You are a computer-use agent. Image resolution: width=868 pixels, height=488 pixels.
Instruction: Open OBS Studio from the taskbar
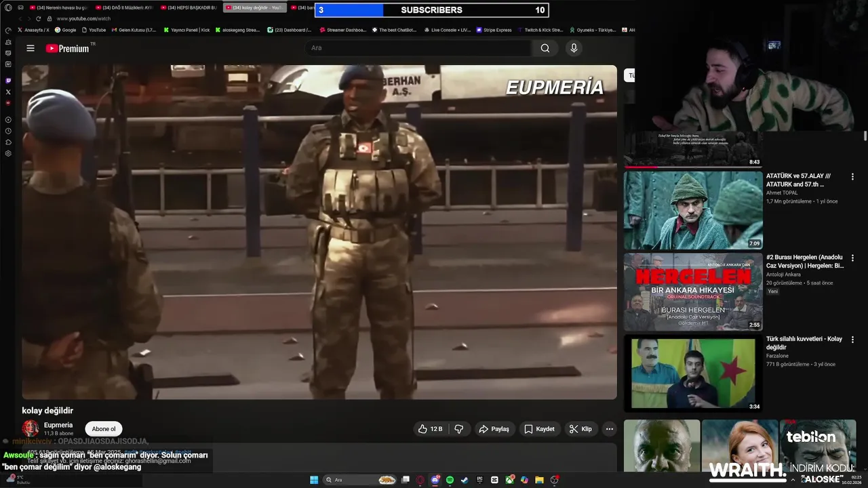pos(554,480)
